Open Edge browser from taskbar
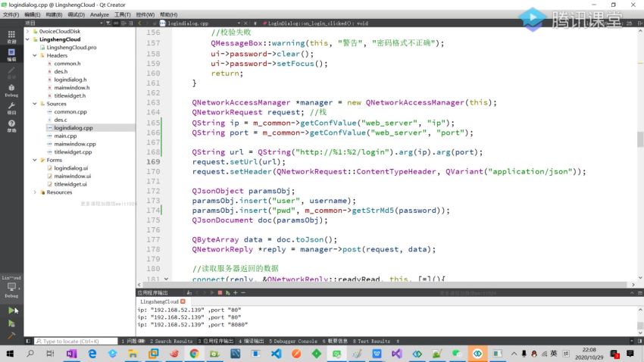This screenshot has height=362, width=644. (x=92, y=354)
